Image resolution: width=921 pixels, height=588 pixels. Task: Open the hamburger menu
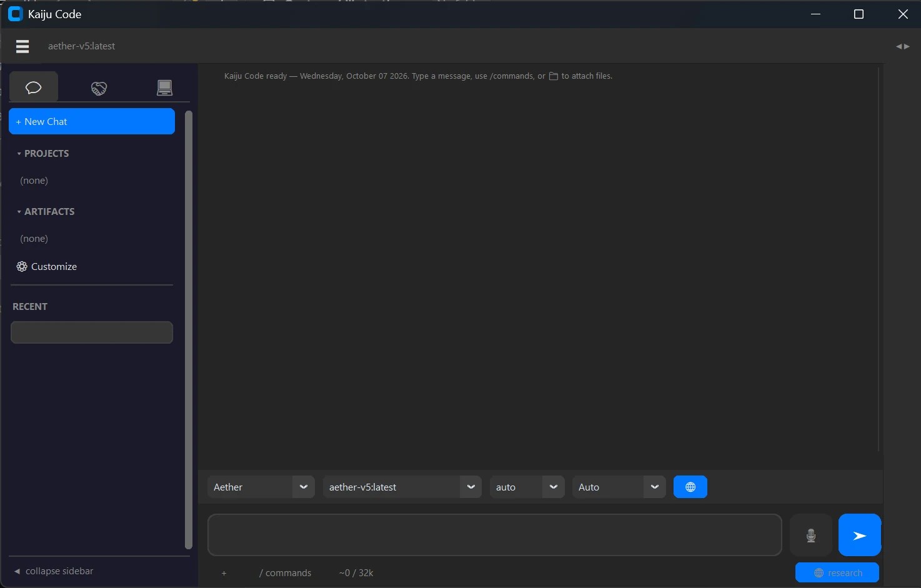click(22, 46)
